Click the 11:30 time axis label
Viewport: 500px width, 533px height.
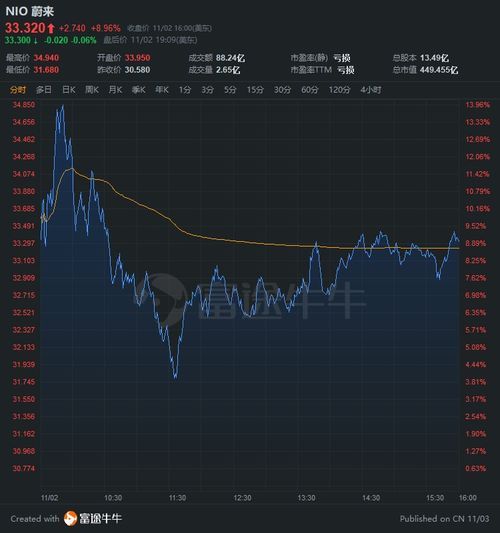177,498
